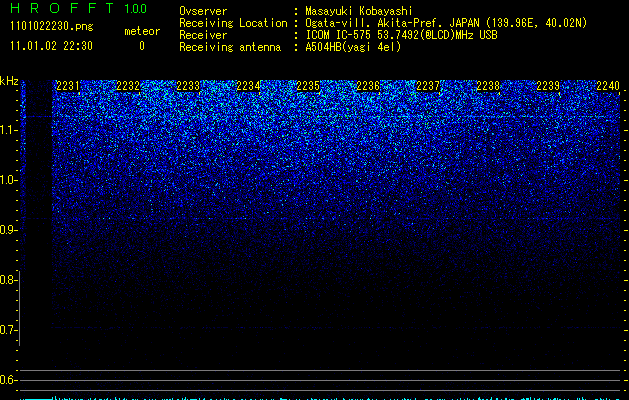The width and height of the screenshot is (629, 400).
Task: Click the HROFFT 1.0.0 title text
Action: (x=79, y=8)
